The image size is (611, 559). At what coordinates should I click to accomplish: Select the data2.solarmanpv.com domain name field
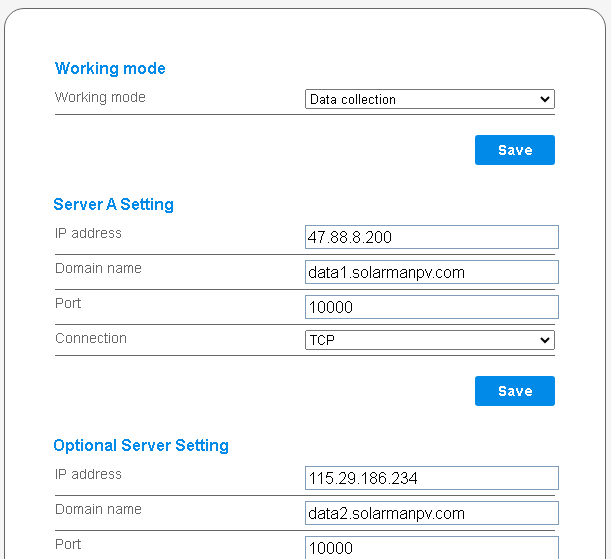[431, 513]
